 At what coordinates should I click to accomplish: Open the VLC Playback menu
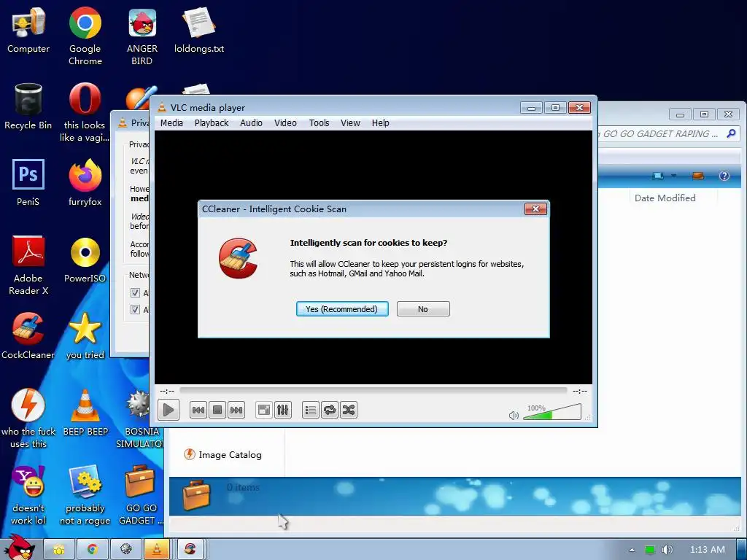pyautogui.click(x=212, y=122)
